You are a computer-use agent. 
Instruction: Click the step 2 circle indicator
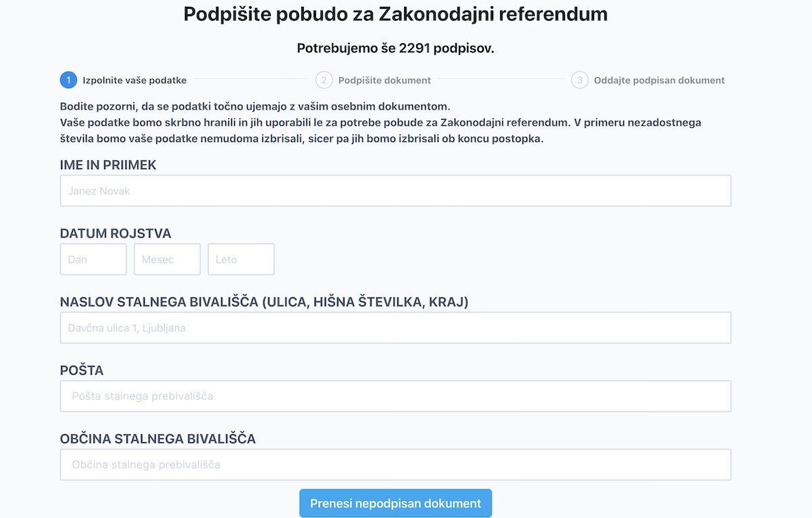click(324, 80)
